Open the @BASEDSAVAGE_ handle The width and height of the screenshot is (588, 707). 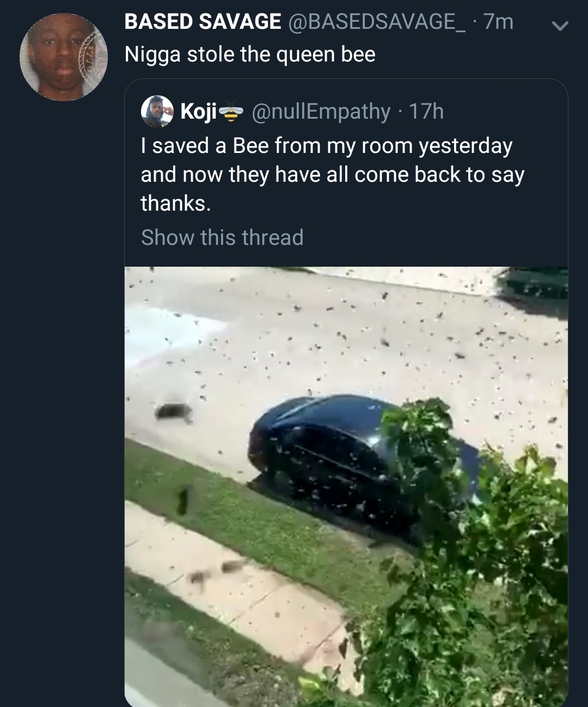coord(376,22)
